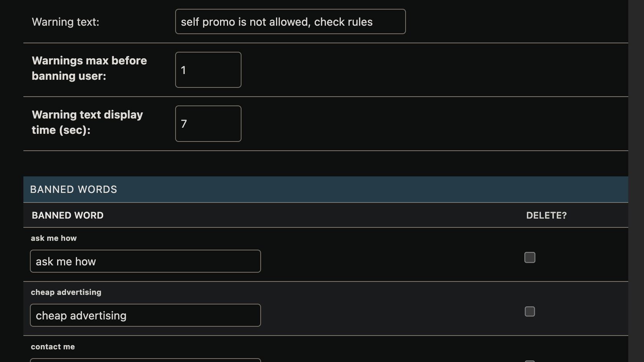The width and height of the screenshot is (644, 362).
Task: Click the BANNED WORDS section header
Action: tap(74, 189)
